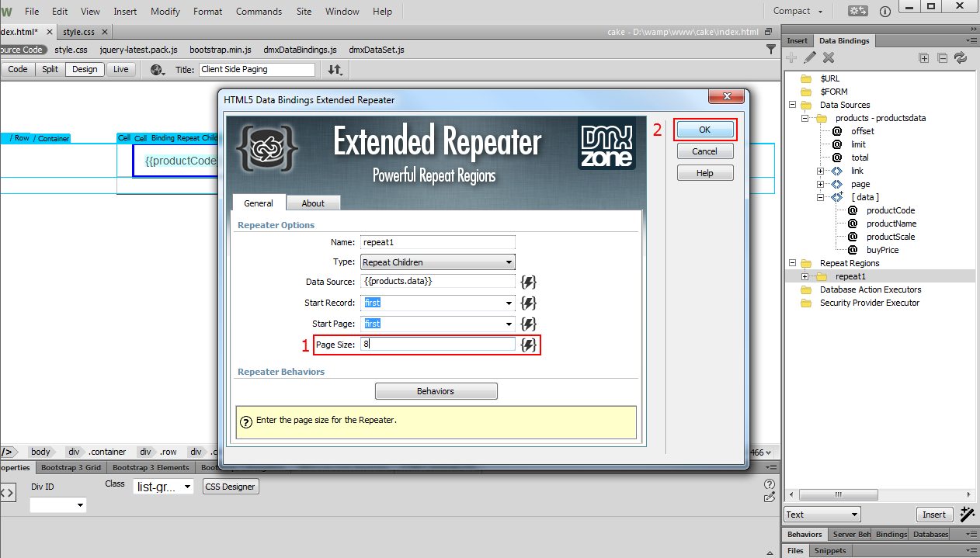Click the sync settings icon near Compact
The height and width of the screenshot is (558, 980).
tap(858, 11)
